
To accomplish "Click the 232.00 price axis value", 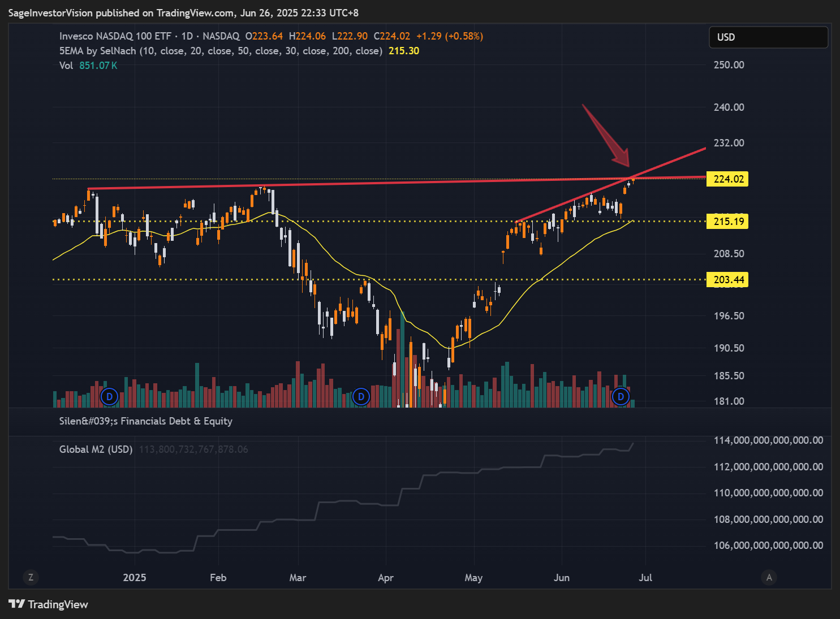I will pyautogui.click(x=729, y=143).
